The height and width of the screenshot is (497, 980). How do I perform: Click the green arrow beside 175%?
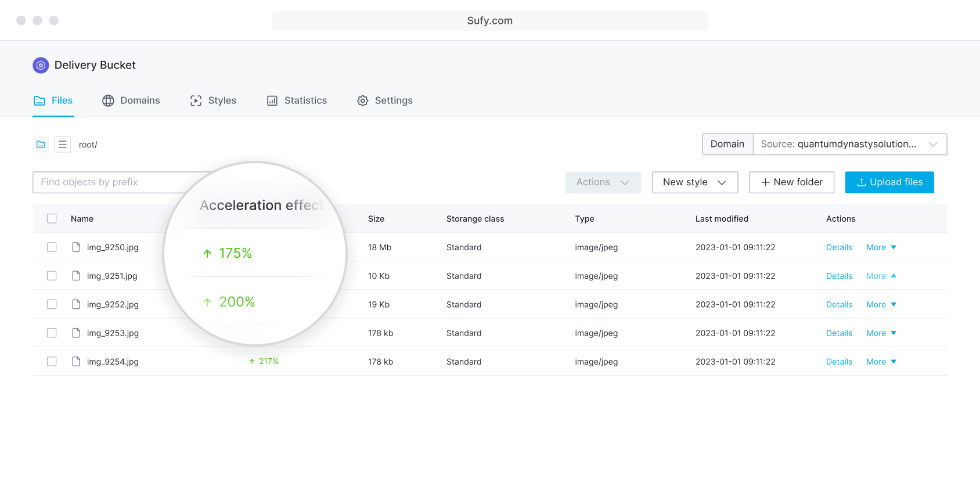point(207,254)
